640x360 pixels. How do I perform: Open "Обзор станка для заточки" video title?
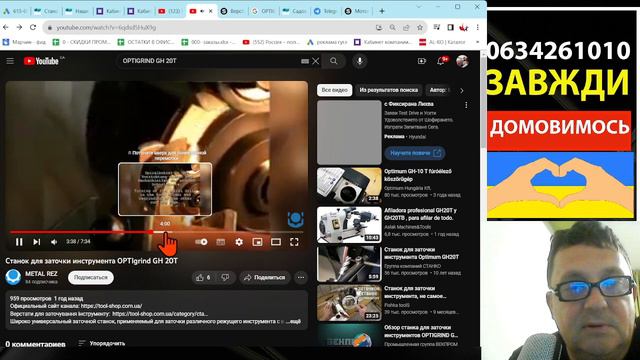(421, 331)
